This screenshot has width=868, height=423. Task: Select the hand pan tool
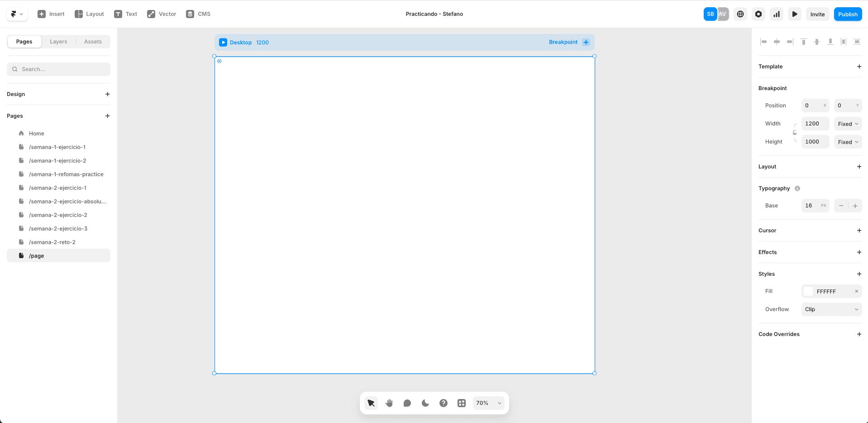(389, 403)
